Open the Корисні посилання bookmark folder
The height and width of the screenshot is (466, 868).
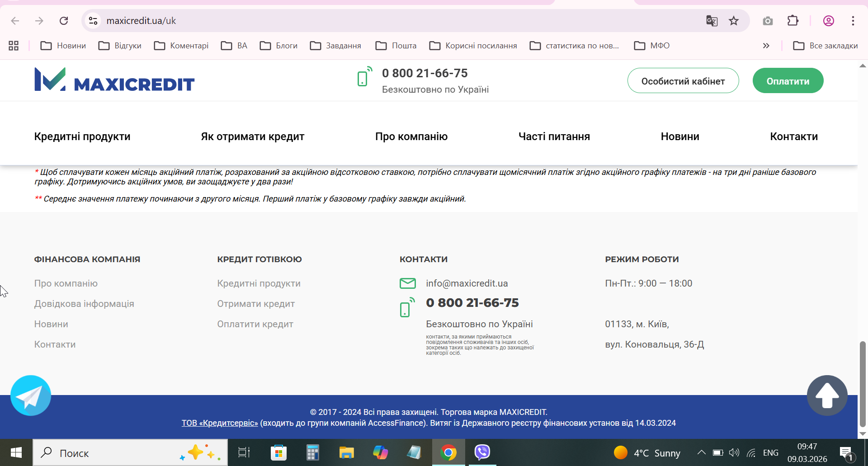[x=473, y=46]
